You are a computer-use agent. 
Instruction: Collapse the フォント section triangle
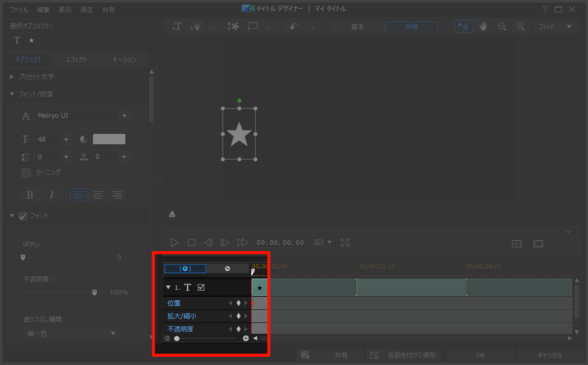tap(12, 216)
